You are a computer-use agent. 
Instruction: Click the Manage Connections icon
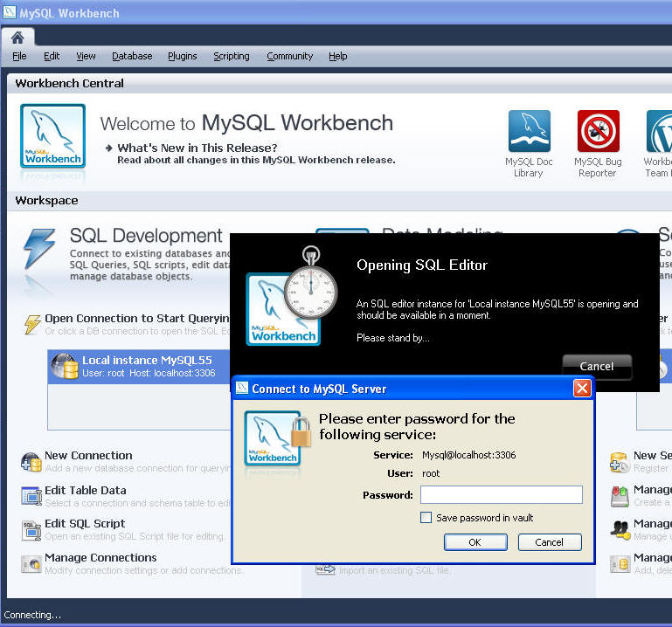(31, 563)
